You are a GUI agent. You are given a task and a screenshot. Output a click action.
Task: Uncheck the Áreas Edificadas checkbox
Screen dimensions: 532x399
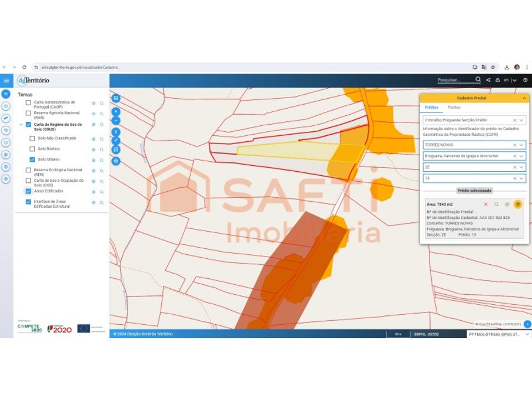[x=28, y=191]
